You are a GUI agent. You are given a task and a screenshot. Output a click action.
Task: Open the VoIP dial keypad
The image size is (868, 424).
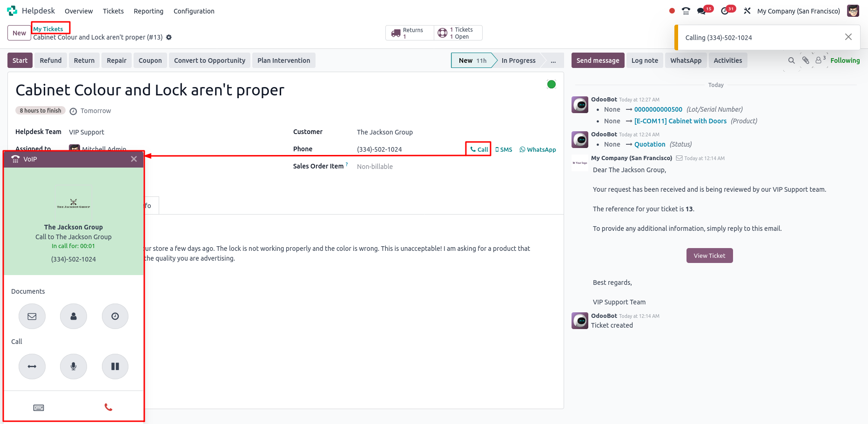click(39, 408)
